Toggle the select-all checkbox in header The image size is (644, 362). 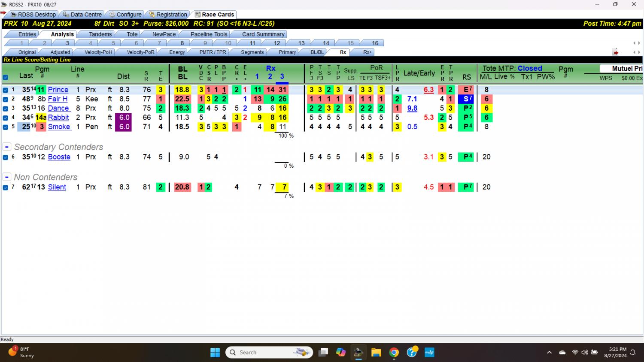point(5,78)
